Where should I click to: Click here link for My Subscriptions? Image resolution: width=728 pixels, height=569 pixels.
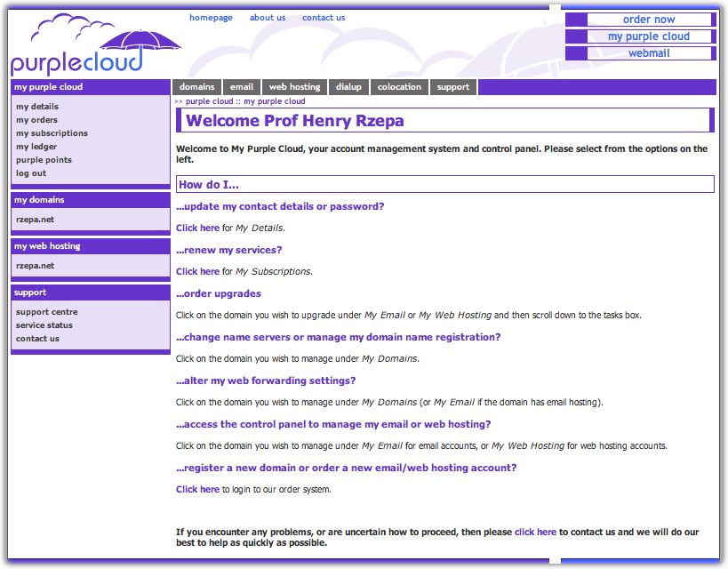coord(197,272)
